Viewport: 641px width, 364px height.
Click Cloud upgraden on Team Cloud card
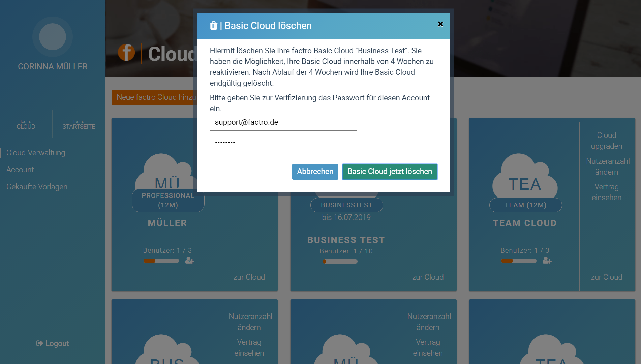click(607, 141)
